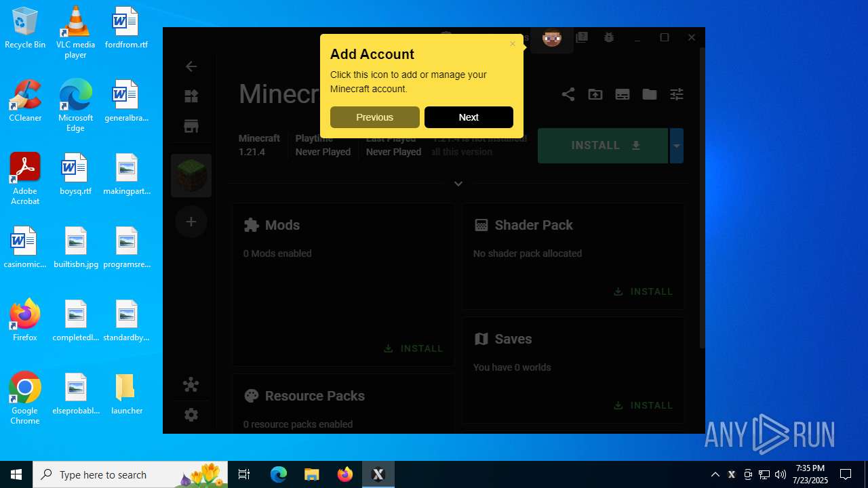Screen dimensions: 868x488
Task: Select VLC media player desktop shortcut
Action: pyautogui.click(x=75, y=33)
